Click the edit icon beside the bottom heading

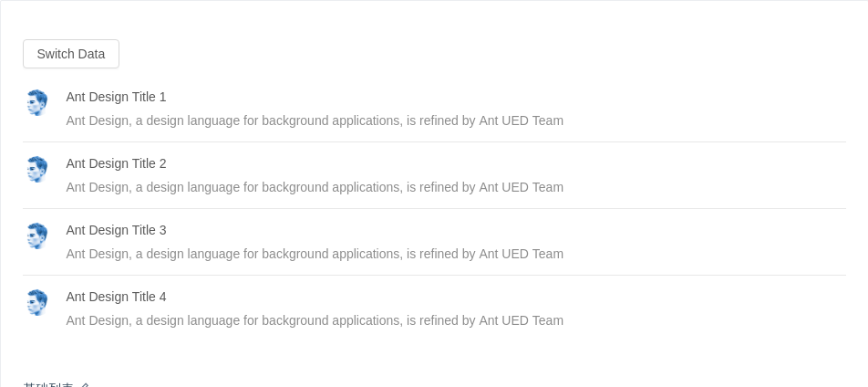(x=85, y=384)
